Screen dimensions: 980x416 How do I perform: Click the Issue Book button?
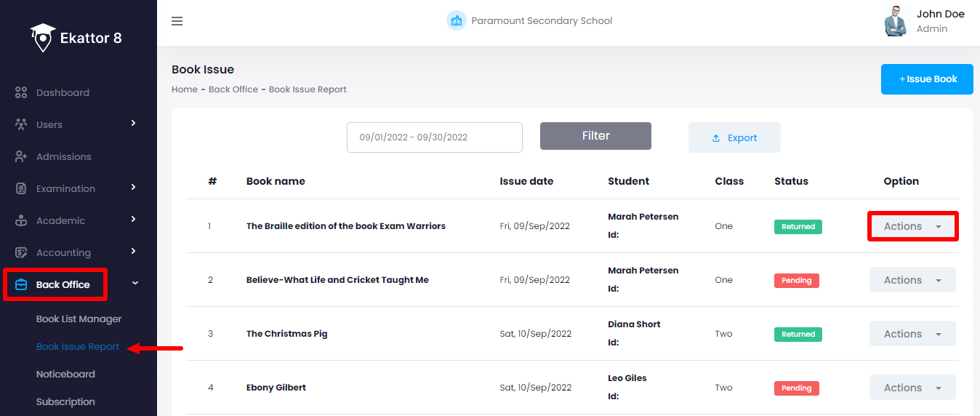click(x=927, y=79)
